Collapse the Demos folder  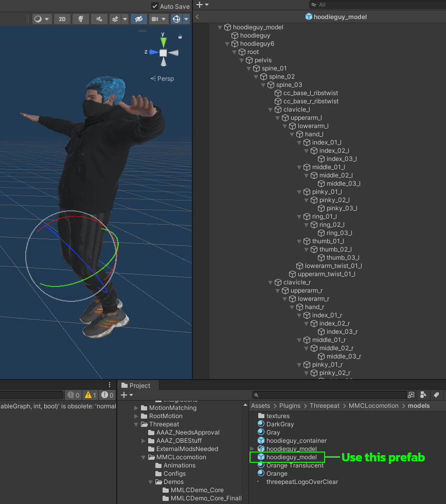coord(151,482)
